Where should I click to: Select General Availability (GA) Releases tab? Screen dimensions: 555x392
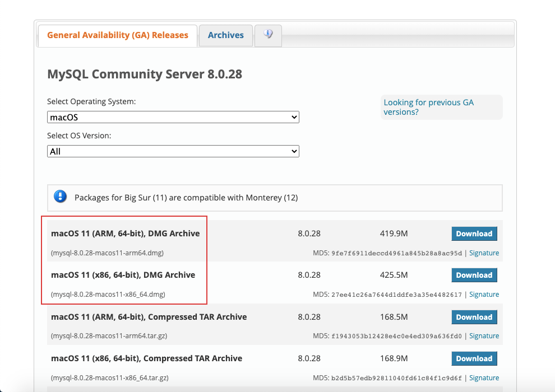[118, 35]
